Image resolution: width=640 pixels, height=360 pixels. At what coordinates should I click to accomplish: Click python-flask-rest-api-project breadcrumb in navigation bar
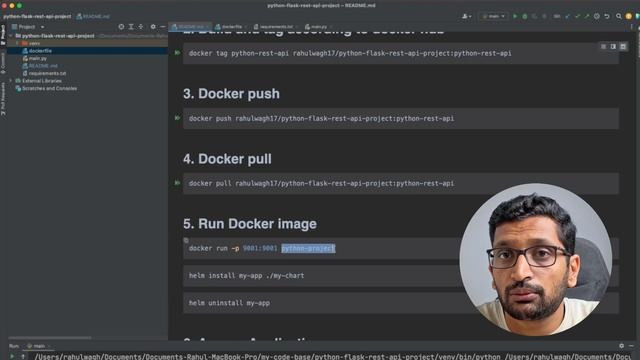[x=37, y=16]
